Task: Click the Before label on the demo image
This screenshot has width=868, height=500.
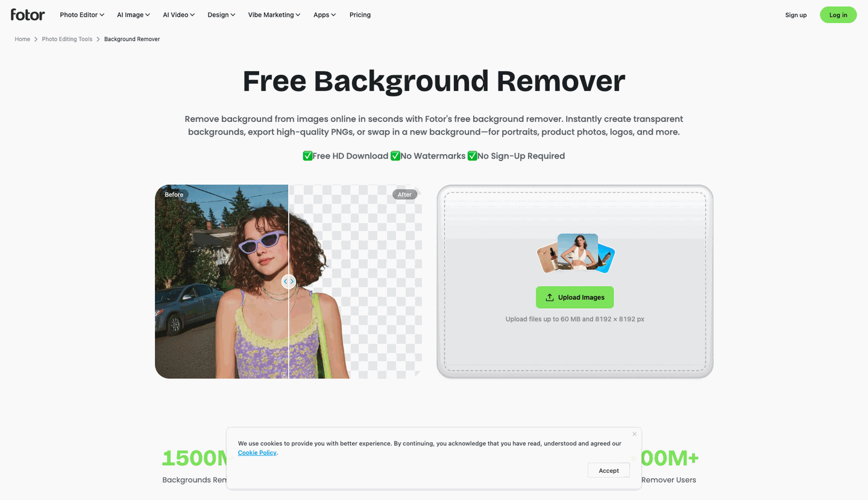Action: [174, 194]
